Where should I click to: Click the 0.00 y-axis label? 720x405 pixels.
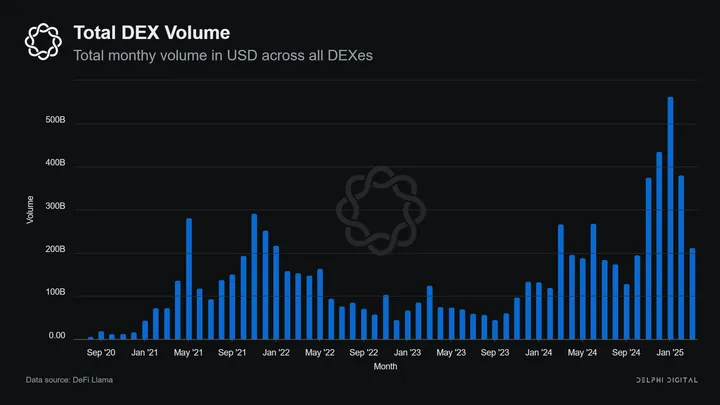point(56,337)
